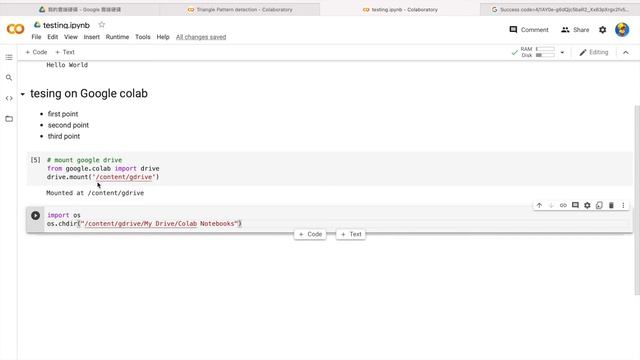Open the View menu
The width and height of the screenshot is (640, 360).
pos(71,37)
